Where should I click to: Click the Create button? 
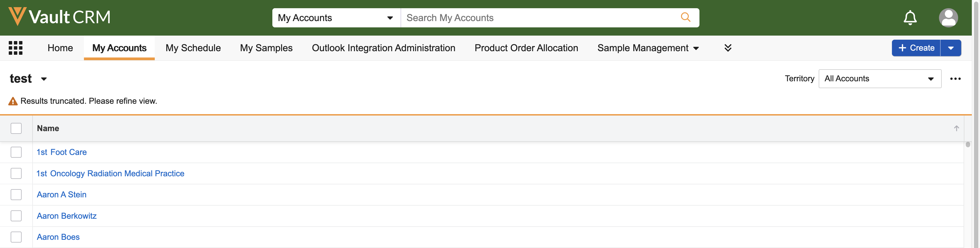point(916,48)
